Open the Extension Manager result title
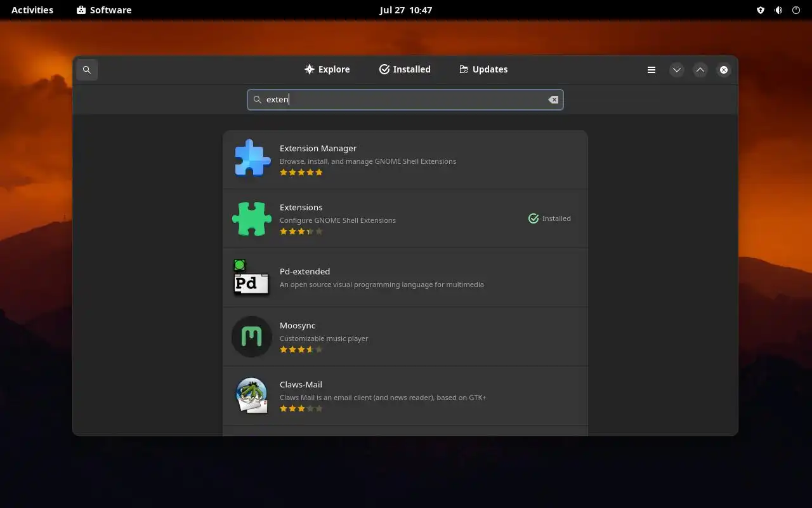812x508 pixels. 318,149
